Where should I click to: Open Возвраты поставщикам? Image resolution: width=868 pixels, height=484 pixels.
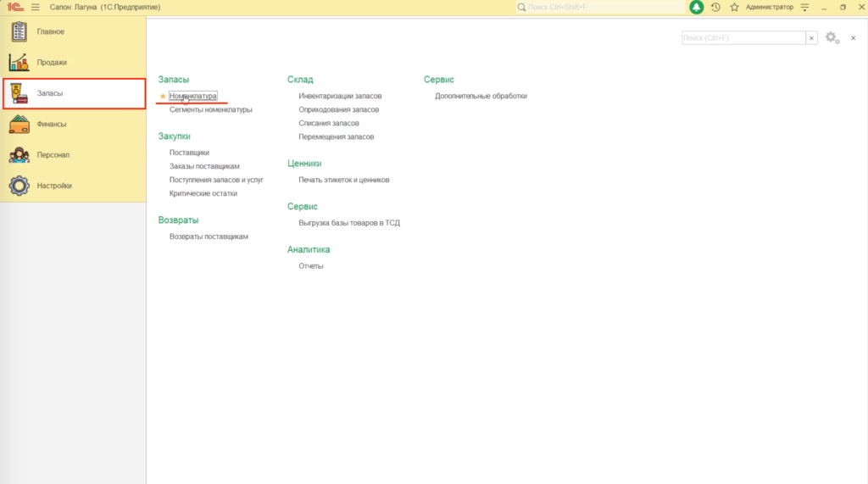point(209,236)
